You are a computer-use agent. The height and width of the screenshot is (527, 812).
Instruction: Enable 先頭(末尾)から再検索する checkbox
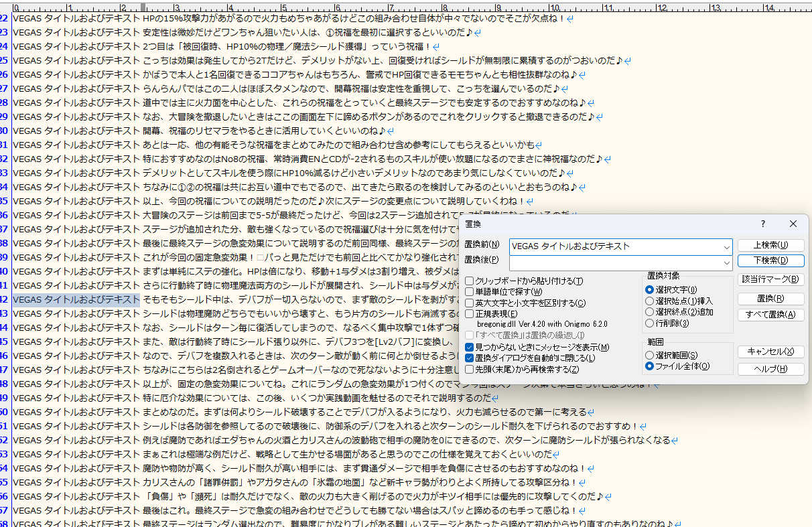523,369
